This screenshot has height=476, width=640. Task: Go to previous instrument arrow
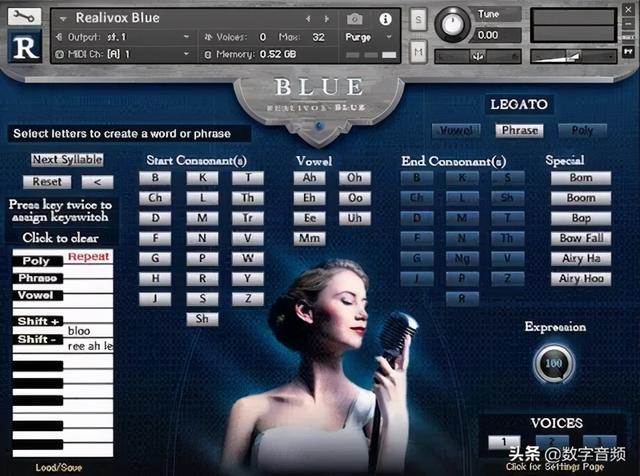pyautogui.click(x=308, y=19)
